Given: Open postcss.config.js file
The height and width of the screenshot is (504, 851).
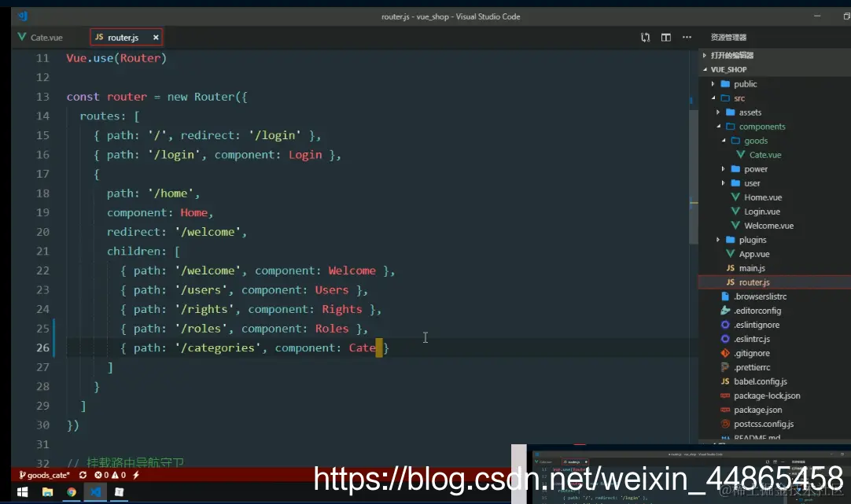Looking at the screenshot, I should coord(763,424).
